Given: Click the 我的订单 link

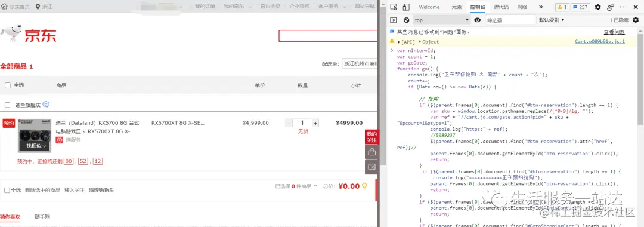Looking at the screenshot, I should tap(205, 7).
